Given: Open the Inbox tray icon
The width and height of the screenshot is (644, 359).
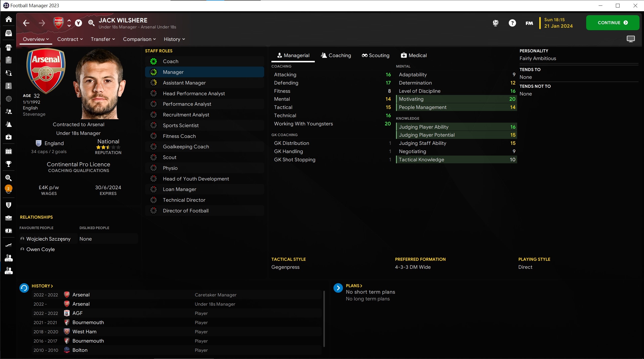Looking at the screenshot, I should 9,33.
